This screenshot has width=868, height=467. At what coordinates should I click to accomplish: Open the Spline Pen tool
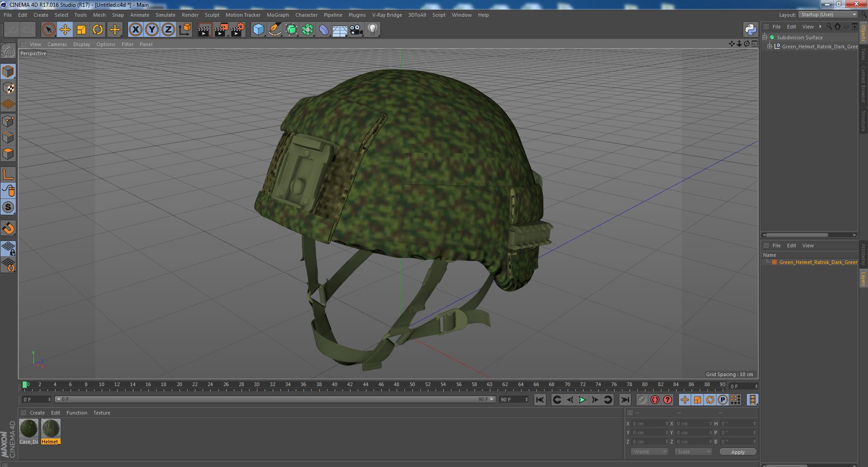[275, 30]
